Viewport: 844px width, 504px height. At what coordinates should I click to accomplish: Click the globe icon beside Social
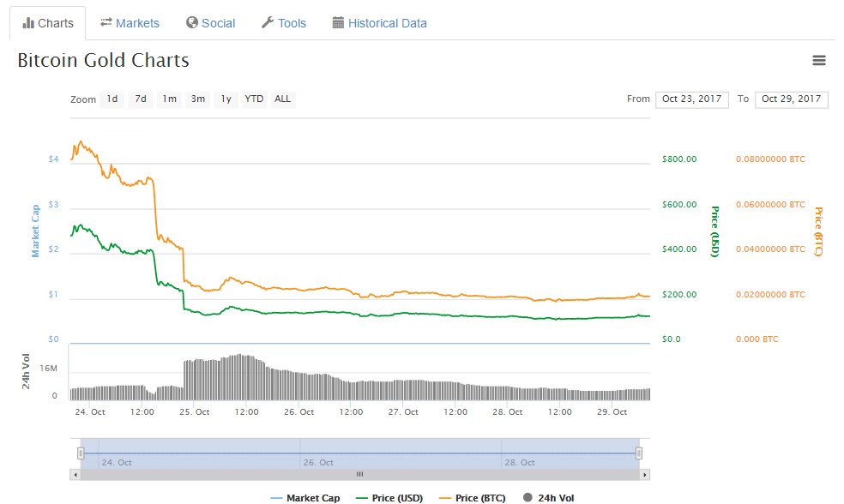coord(191,22)
